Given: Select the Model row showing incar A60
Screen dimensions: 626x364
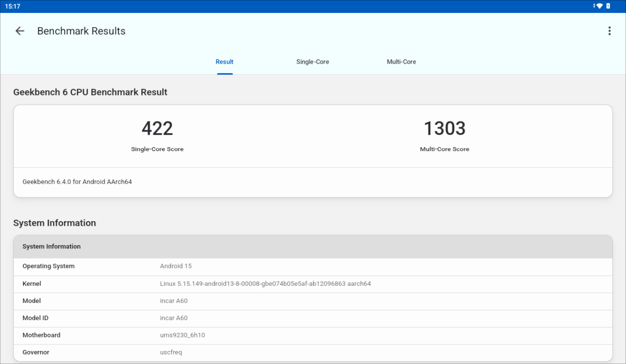Looking at the screenshot, I should coord(313,300).
